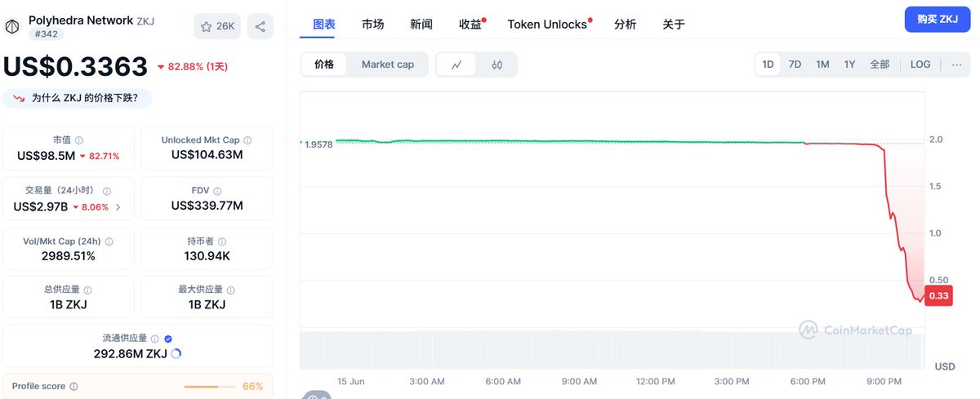Click the 130.94K holders value
This screenshot has height=399, width=980.
click(x=207, y=256)
